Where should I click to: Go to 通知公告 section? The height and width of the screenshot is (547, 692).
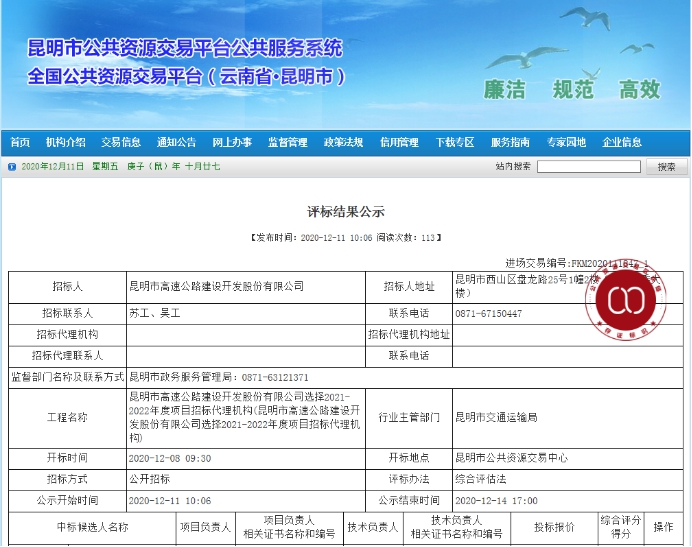tap(177, 142)
